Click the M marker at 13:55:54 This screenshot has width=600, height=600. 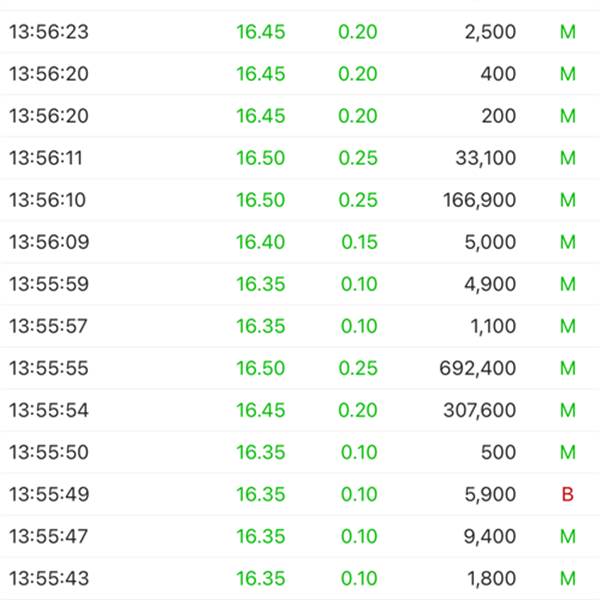567,410
